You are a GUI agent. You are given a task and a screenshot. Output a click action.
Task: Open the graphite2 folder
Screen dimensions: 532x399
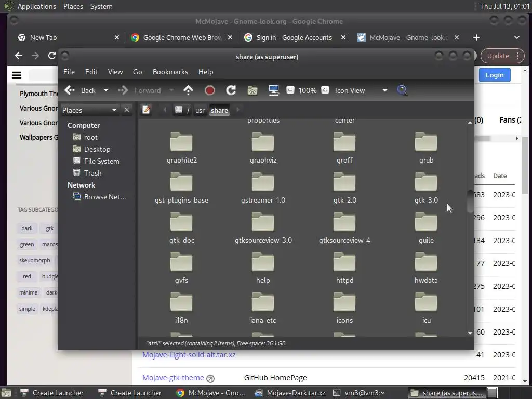(181, 148)
